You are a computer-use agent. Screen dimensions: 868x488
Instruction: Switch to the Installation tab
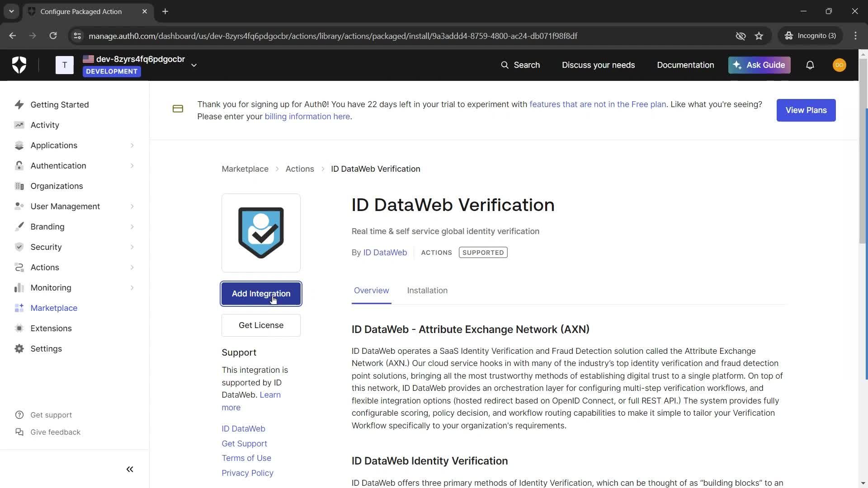point(427,291)
